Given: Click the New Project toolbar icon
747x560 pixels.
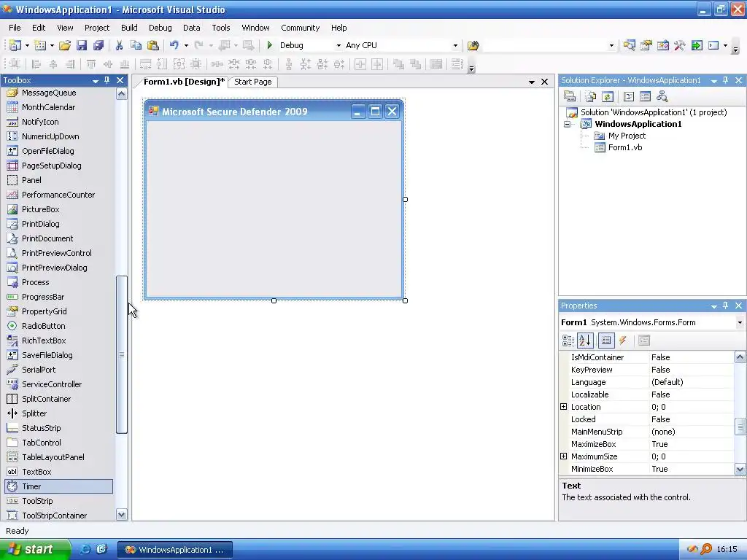Looking at the screenshot, I should tap(15, 45).
